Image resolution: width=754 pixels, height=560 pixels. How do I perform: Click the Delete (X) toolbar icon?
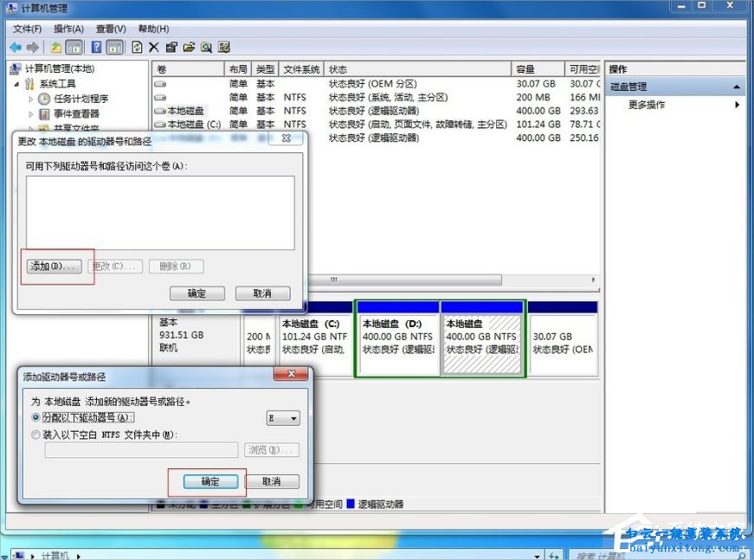tap(153, 47)
